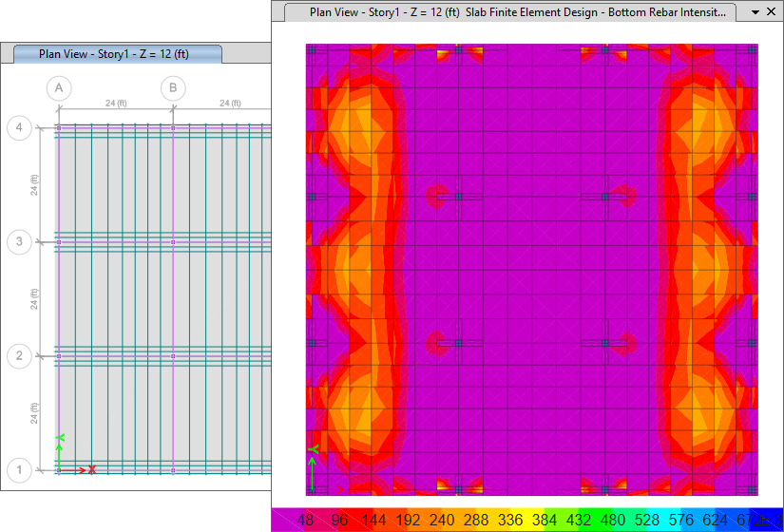Screen dimensions: 784x532
Task: Select grid bubble A
Action: tap(59, 88)
